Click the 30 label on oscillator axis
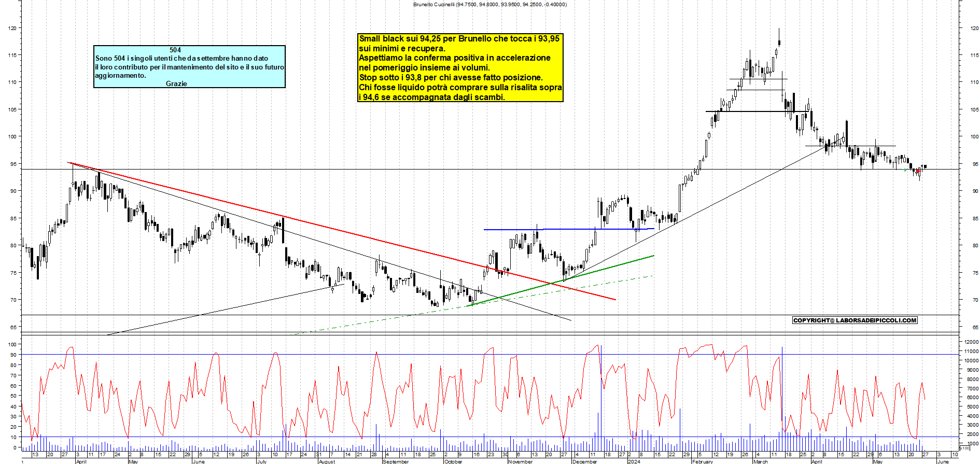Image resolution: width=980 pixels, height=464 pixels. tap(13, 416)
